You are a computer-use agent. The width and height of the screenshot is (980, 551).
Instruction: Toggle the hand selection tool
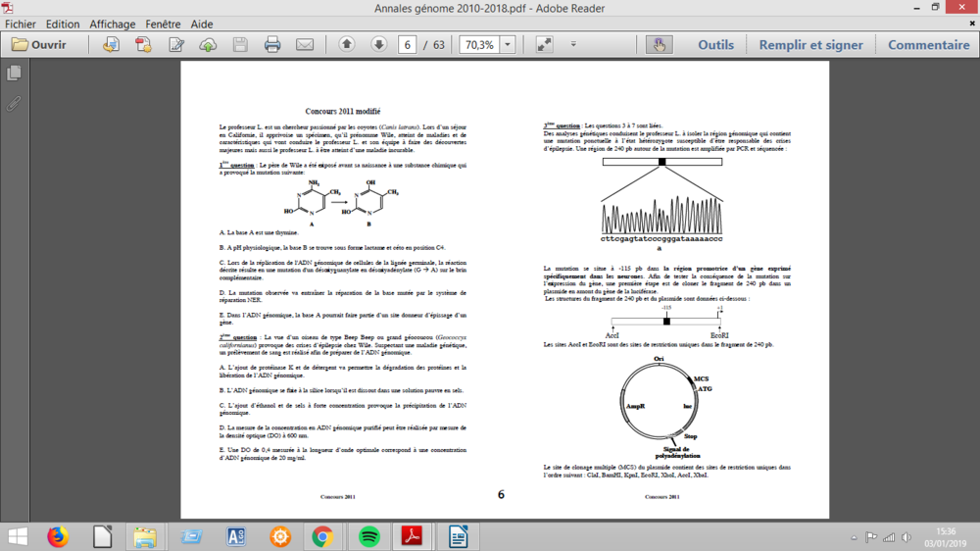point(659,45)
